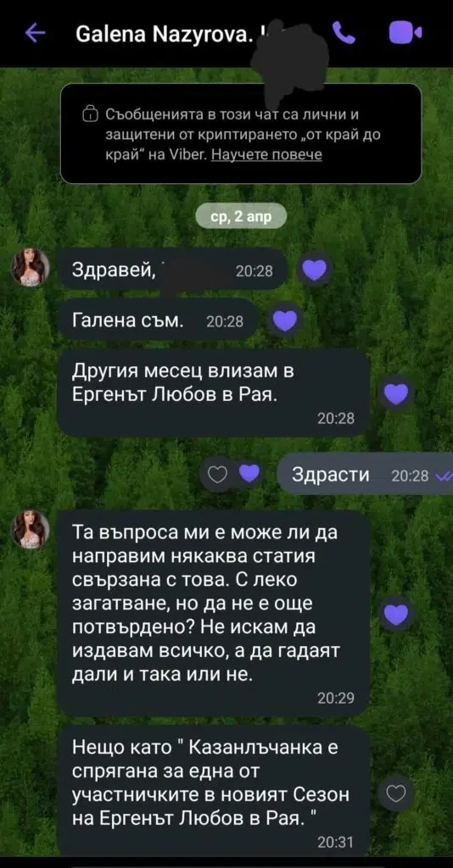The image size is (453, 868).
Task: Tap the sent 'Здрасти' message bubble
Action: [365, 475]
